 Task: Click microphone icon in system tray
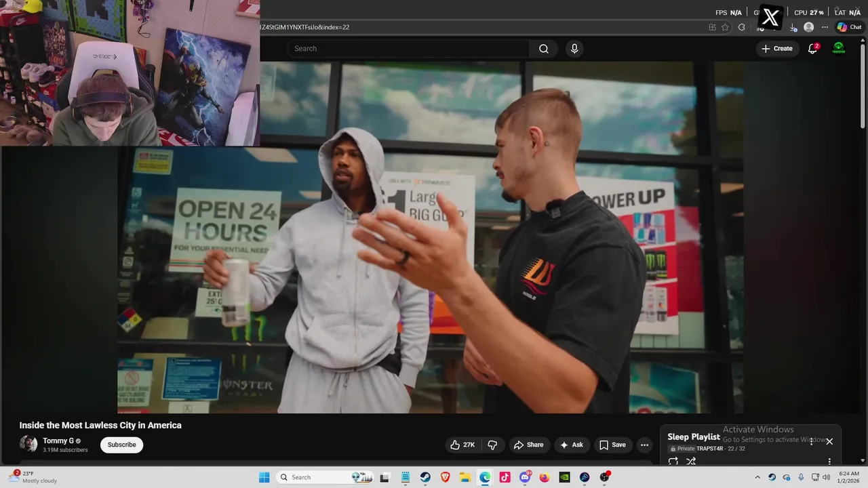click(801, 477)
